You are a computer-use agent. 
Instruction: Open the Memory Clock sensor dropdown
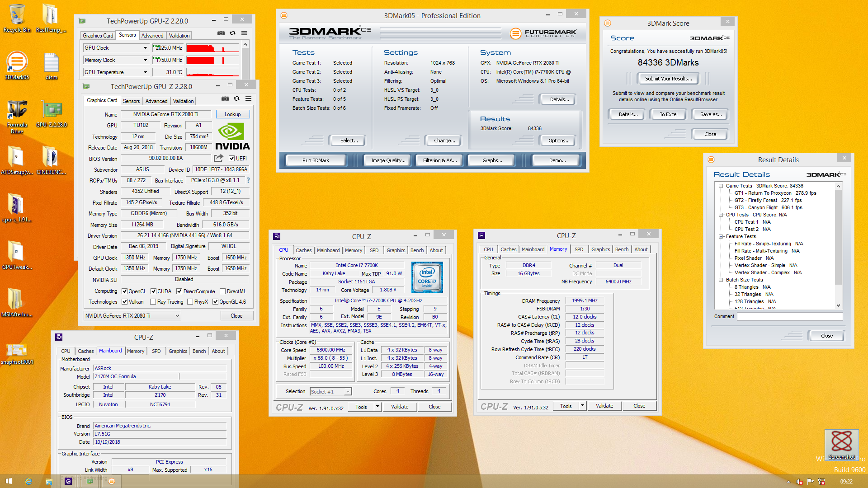145,60
